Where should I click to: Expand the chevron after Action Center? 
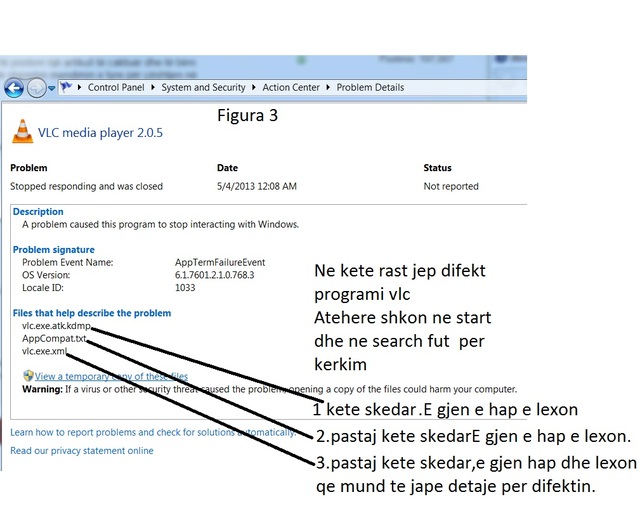[328, 87]
